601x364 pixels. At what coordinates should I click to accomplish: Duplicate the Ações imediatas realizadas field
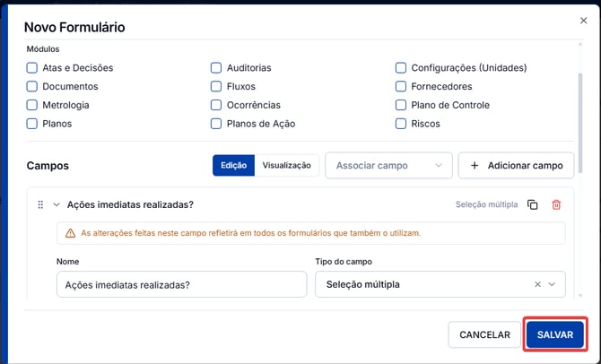pos(533,205)
